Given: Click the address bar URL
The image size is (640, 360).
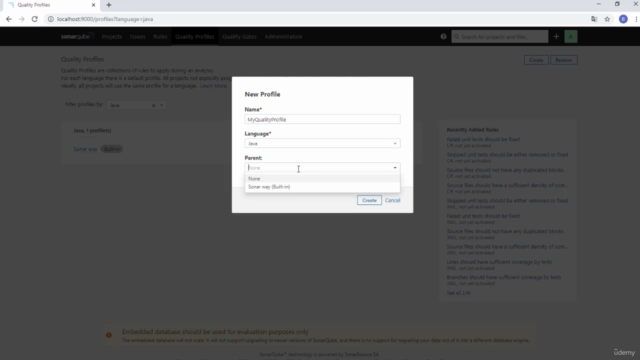Looking at the screenshot, I should (x=105, y=19).
